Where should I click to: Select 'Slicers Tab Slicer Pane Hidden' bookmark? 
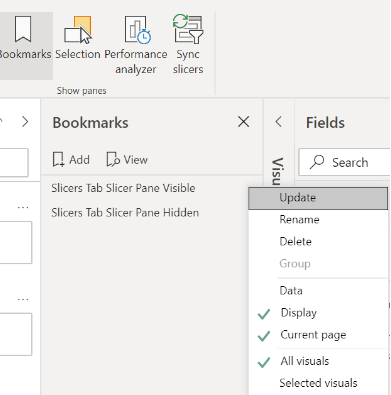[125, 213]
